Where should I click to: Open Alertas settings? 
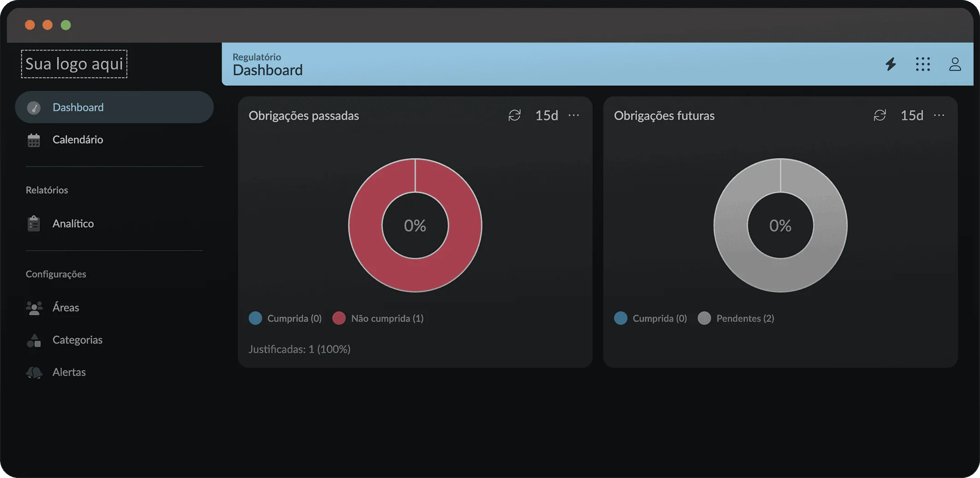click(x=114, y=372)
